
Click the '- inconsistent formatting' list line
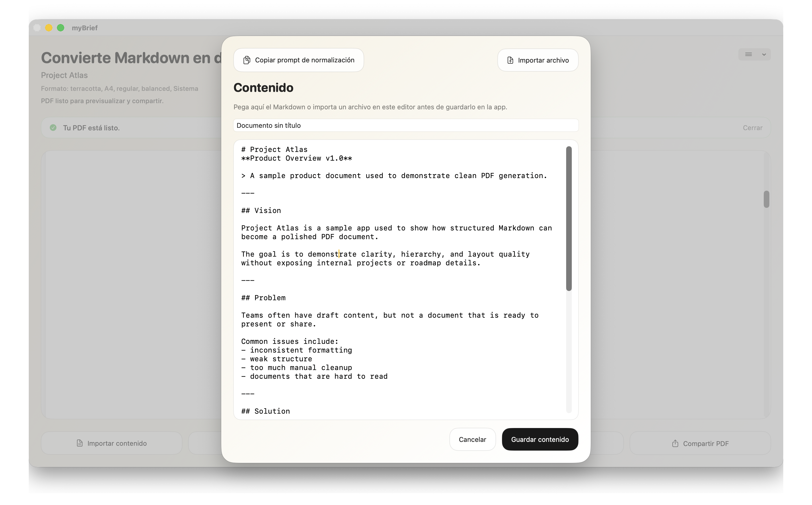point(297,350)
